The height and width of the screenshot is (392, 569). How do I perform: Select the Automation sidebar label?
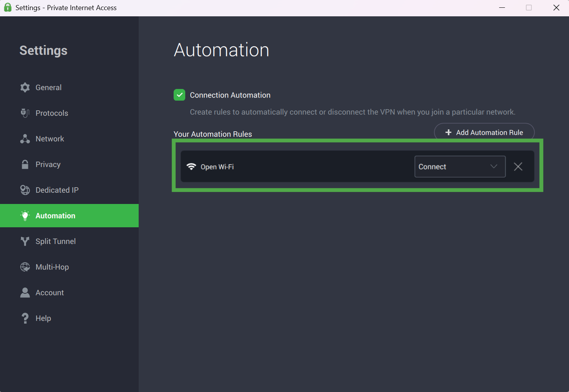[56, 216]
